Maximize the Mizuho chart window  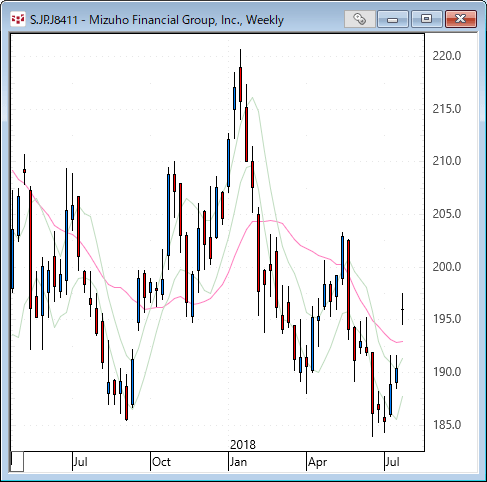pyautogui.click(x=427, y=19)
